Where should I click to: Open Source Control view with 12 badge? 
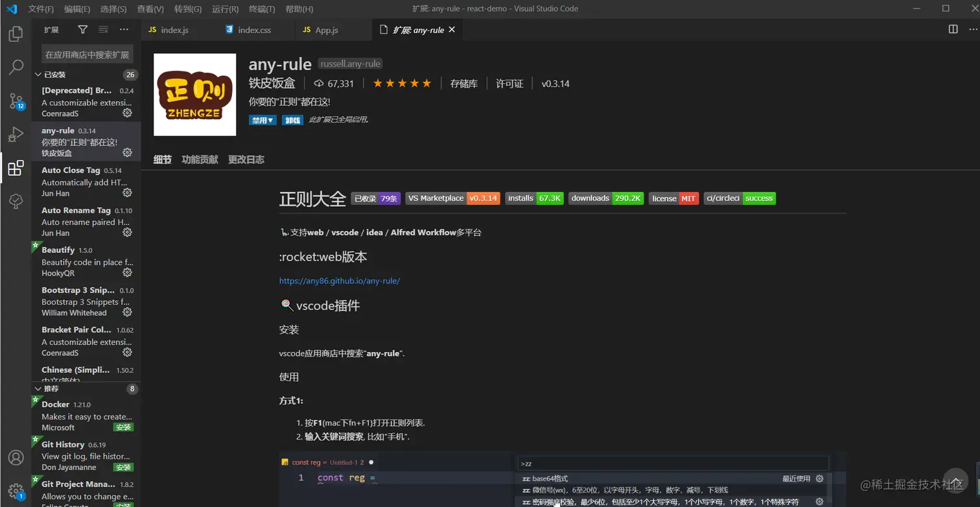(x=16, y=100)
